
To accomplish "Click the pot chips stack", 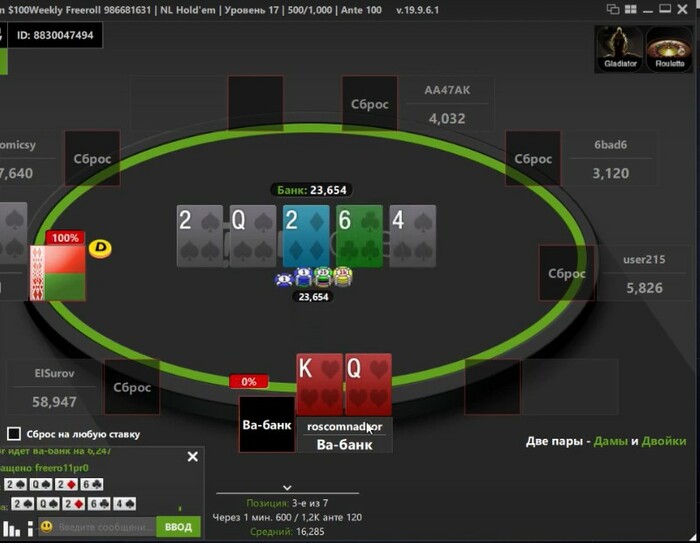I will [314, 277].
